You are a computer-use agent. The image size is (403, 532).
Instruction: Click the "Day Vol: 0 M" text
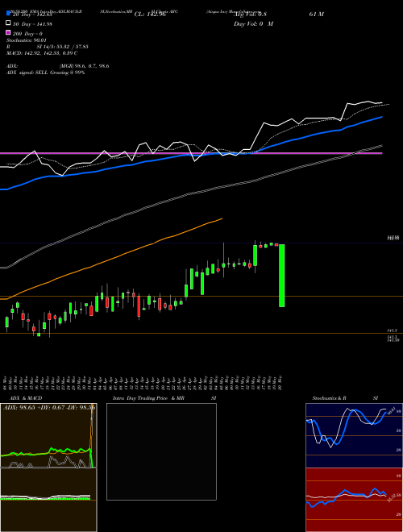click(x=253, y=23)
